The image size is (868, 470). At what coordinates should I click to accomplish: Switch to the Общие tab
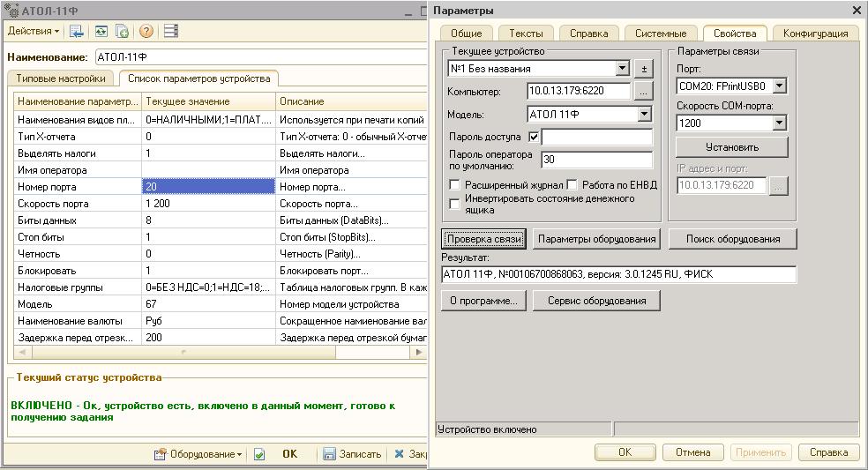pyautogui.click(x=466, y=34)
